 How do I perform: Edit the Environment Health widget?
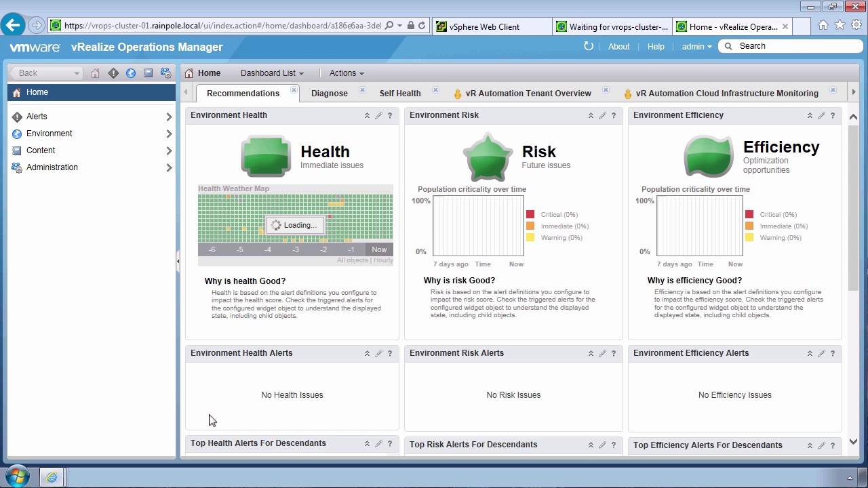pyautogui.click(x=378, y=116)
